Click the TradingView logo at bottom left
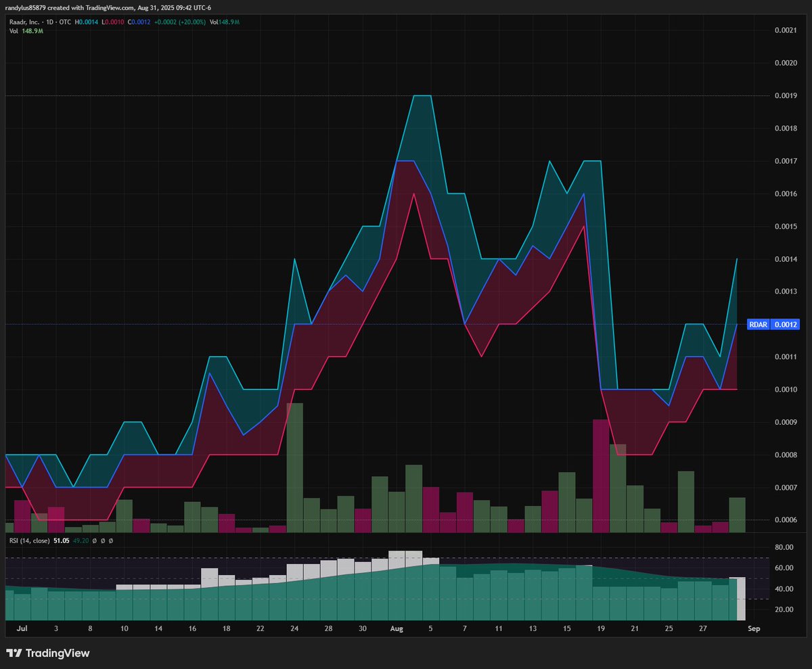This screenshot has width=812, height=669. (x=47, y=653)
